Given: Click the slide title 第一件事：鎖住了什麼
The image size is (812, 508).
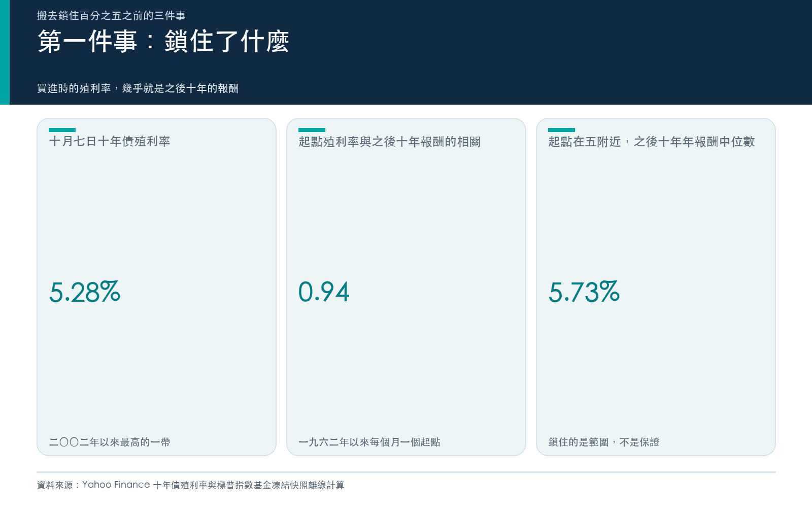Looking at the screenshot, I should (x=163, y=42).
